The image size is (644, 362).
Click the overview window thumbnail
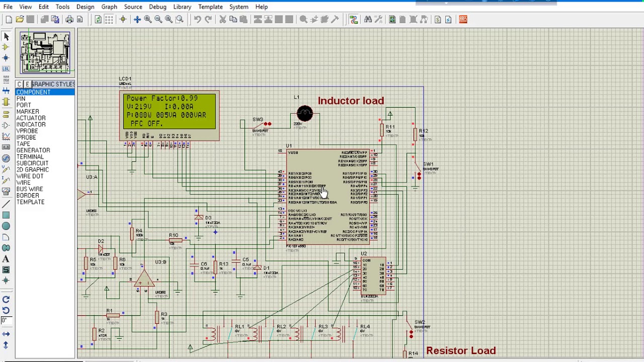[45, 53]
